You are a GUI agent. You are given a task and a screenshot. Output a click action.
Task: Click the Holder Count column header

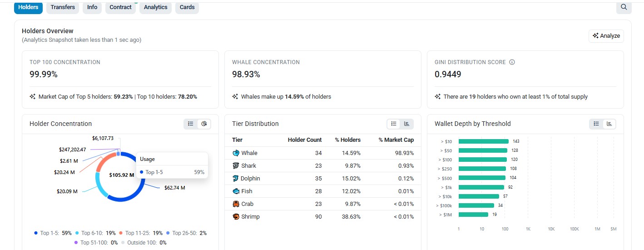coord(305,140)
